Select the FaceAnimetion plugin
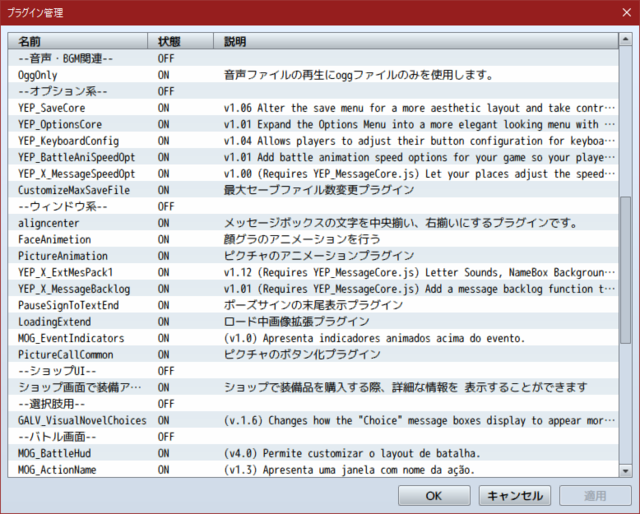This screenshot has width=640, height=514. click(313, 239)
